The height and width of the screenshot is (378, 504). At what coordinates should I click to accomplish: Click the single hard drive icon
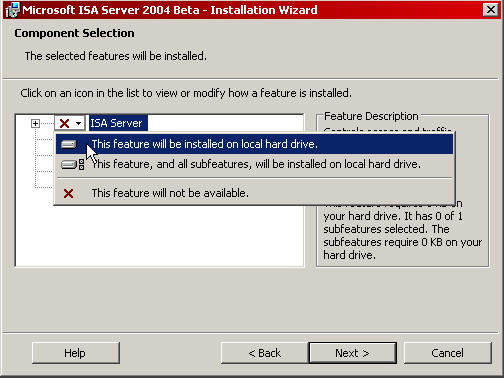69,144
